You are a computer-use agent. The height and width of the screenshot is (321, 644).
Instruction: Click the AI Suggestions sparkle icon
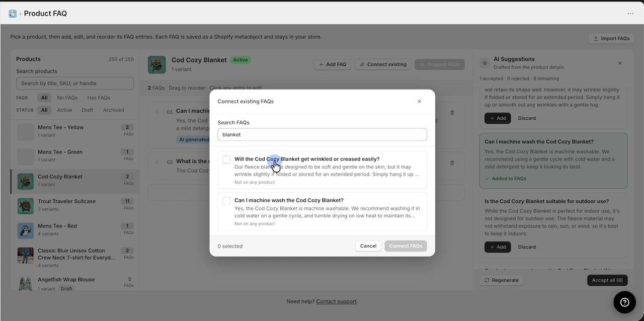[485, 63]
